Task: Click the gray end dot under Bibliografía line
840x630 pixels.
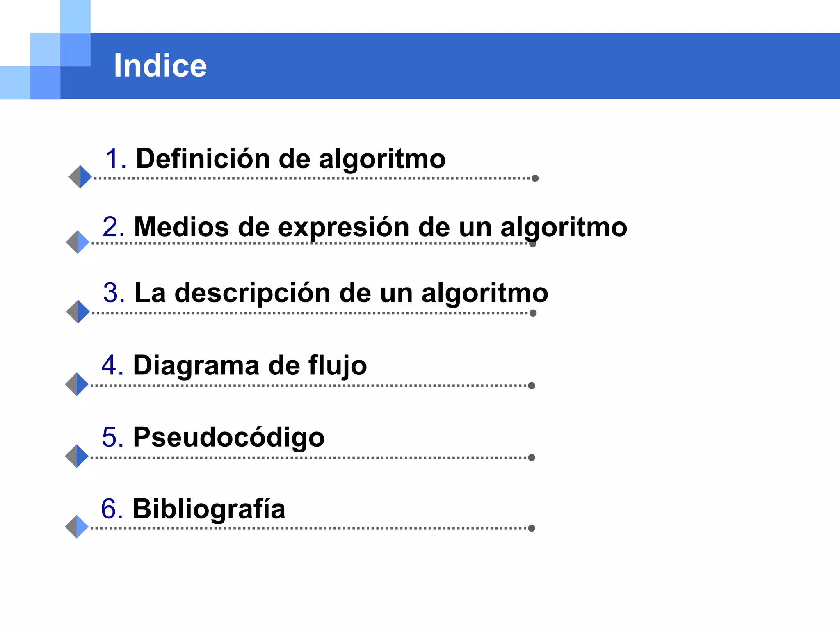Action: (532, 528)
